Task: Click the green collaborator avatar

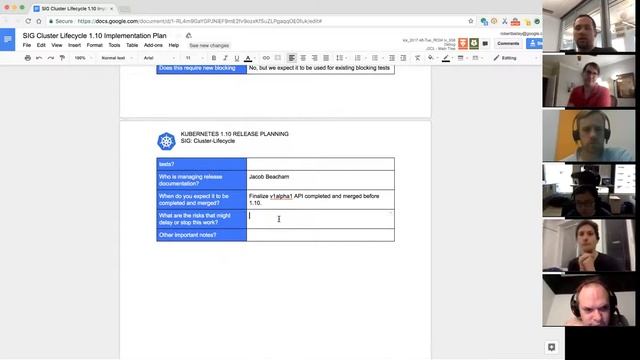Action: [474, 43]
